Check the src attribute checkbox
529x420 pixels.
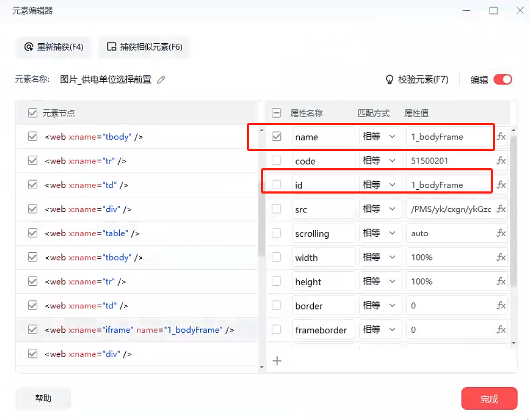pyautogui.click(x=276, y=209)
